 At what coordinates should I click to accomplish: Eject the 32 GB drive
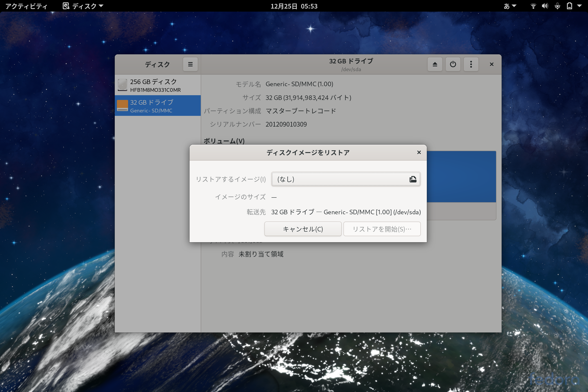pos(435,64)
